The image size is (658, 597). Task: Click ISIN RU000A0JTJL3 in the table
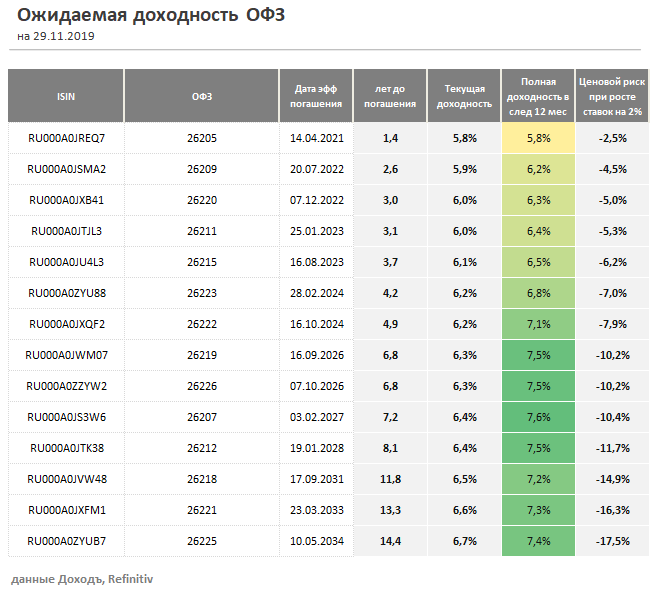pyautogui.click(x=66, y=231)
